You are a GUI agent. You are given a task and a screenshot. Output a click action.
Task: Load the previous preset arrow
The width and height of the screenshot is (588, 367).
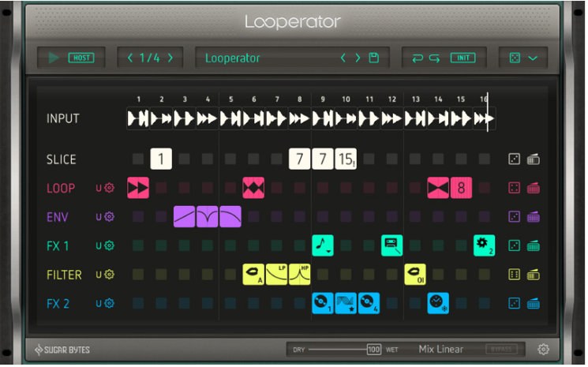click(x=343, y=58)
